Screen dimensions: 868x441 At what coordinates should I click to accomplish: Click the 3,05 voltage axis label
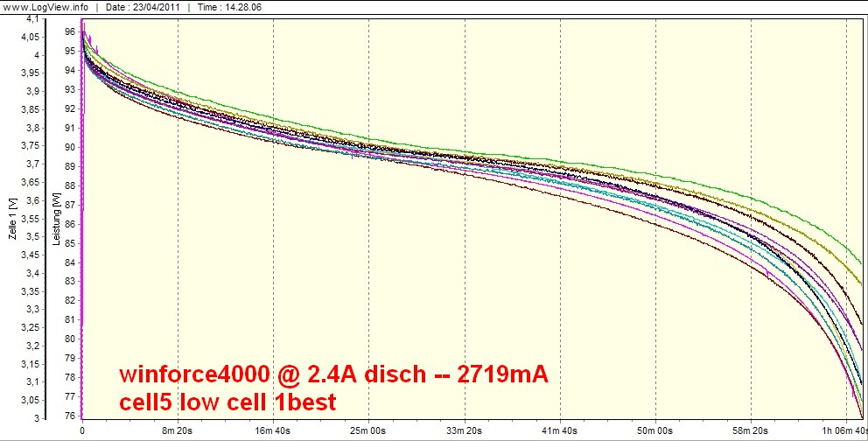(x=31, y=400)
